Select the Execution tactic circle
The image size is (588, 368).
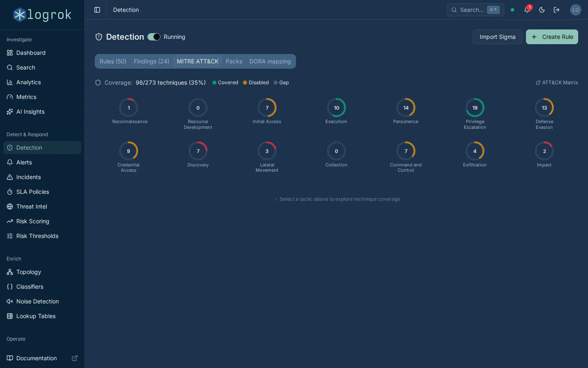336,108
